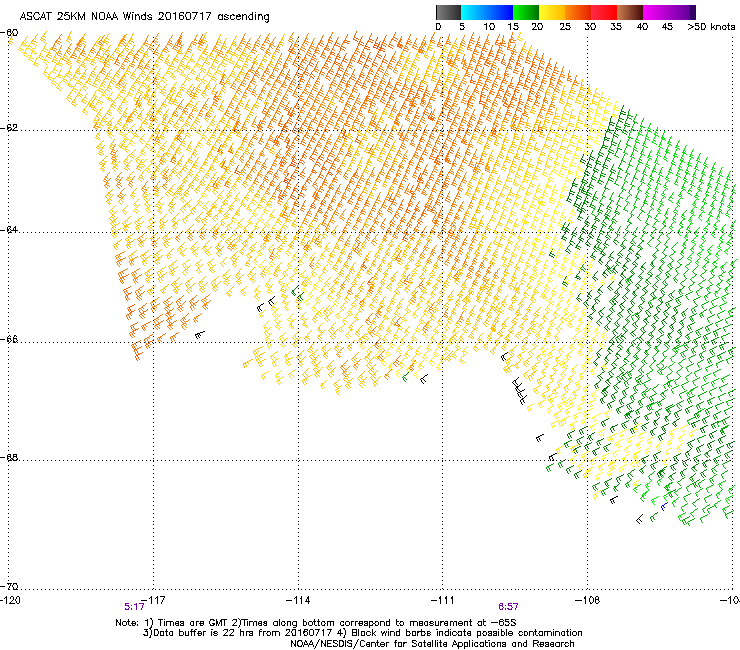Click the yellow 20-25 knots legend segment
The height and width of the screenshot is (650, 740).
tap(552, 12)
